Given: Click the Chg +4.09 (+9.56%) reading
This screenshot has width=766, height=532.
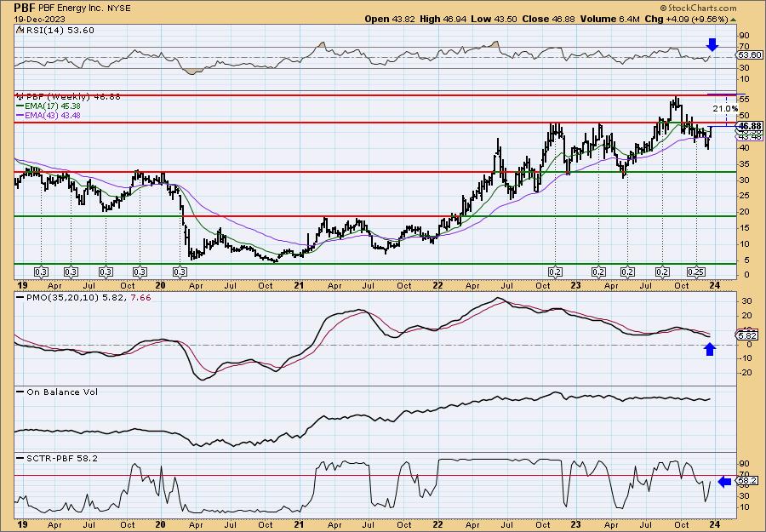Looking at the screenshot, I should coord(689,19).
